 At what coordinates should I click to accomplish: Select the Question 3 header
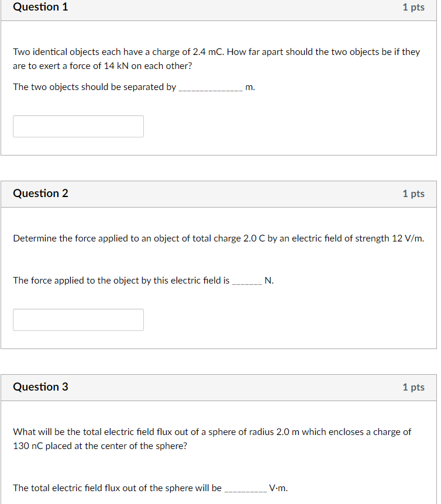pyautogui.click(x=40, y=387)
